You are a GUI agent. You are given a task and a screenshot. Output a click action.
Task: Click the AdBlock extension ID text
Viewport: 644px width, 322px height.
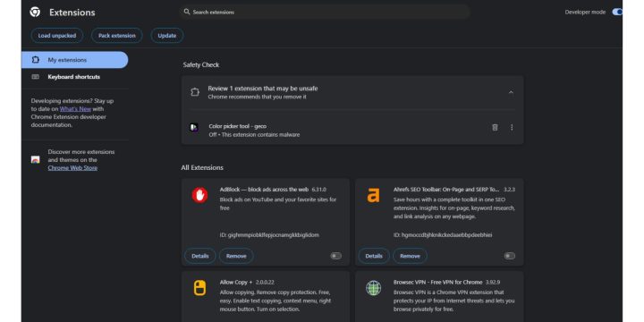(x=269, y=235)
